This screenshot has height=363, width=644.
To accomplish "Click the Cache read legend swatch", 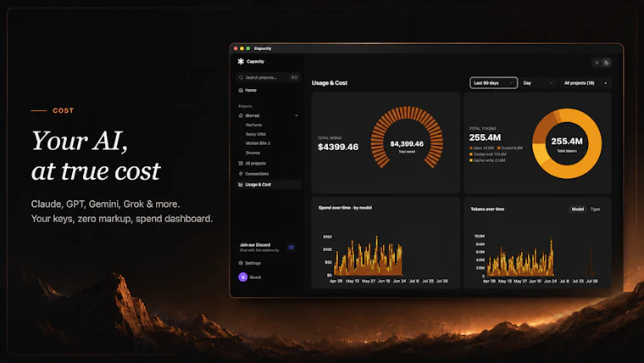I will click(x=470, y=154).
